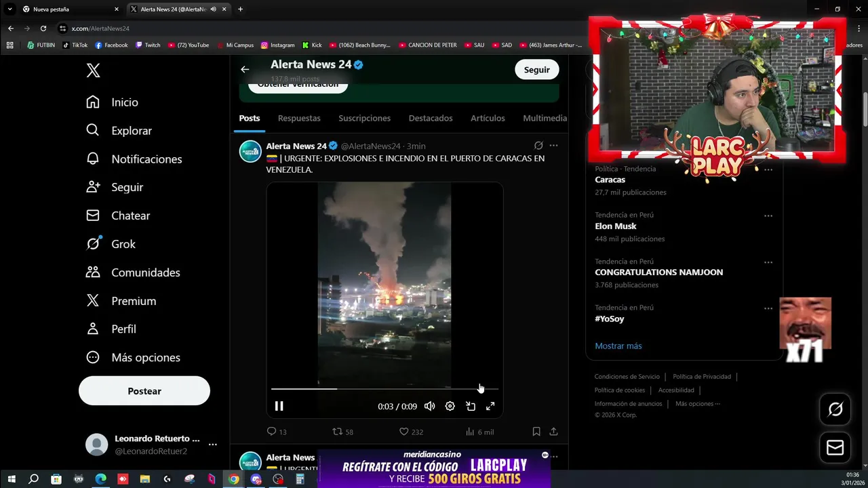This screenshot has width=868, height=488.
Task: Open more options dots on the tweet
Action: (x=554, y=146)
